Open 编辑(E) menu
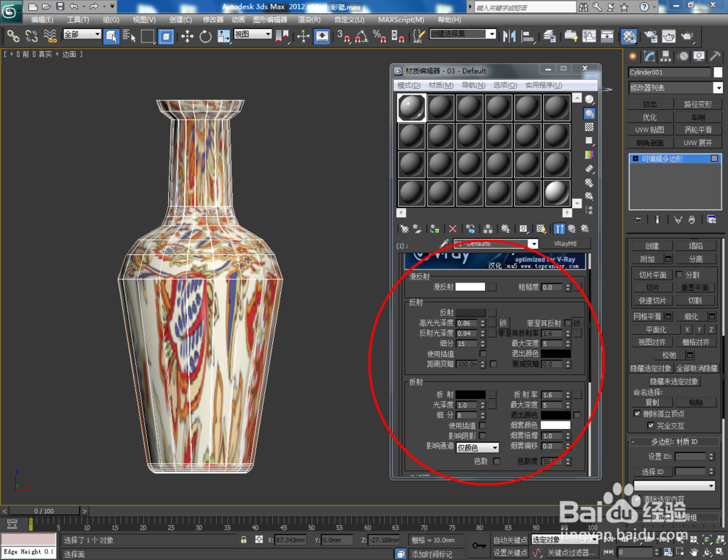 tap(42, 20)
